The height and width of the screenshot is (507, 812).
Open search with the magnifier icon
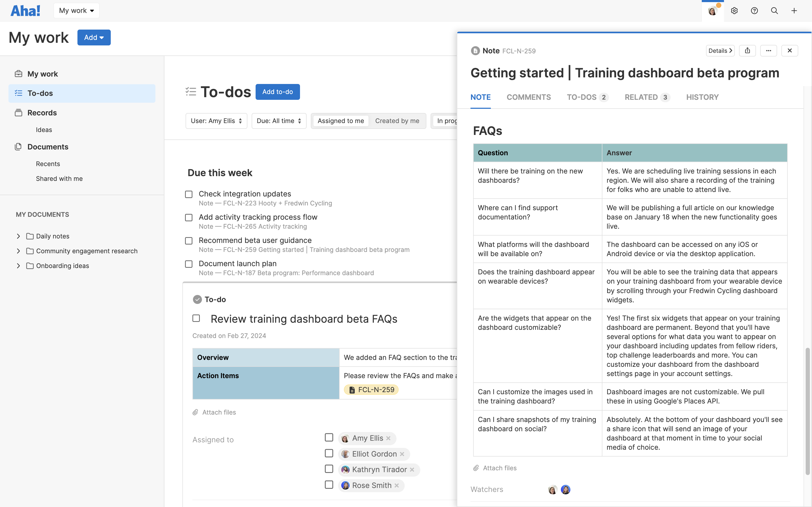click(774, 10)
